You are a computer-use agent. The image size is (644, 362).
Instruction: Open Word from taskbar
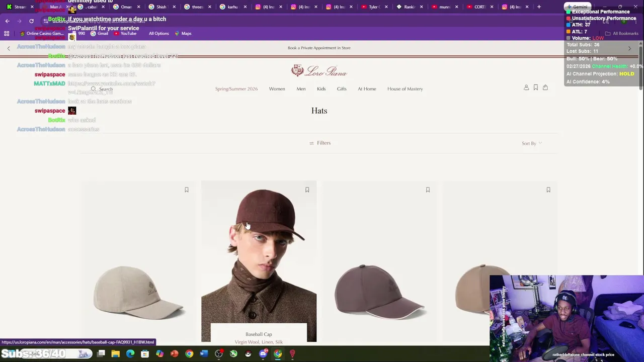pos(204,354)
